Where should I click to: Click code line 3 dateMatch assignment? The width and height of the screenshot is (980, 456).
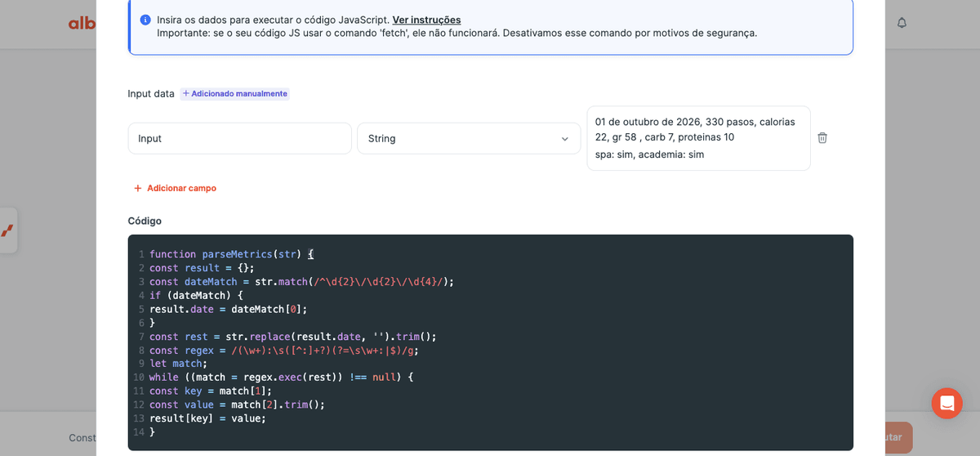tap(301, 281)
